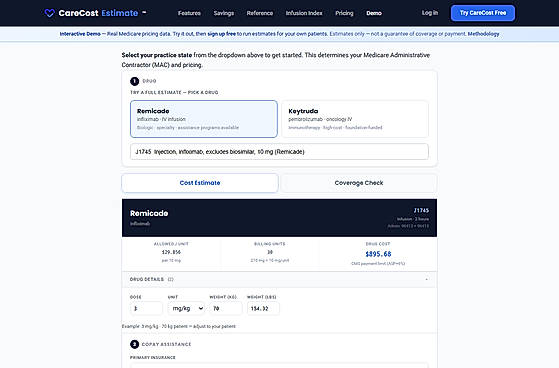Click the Try CareCost Free button

(x=483, y=13)
